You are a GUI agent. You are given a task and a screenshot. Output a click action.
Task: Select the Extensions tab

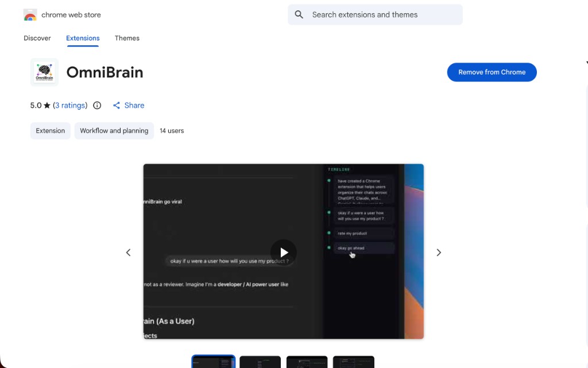(83, 38)
